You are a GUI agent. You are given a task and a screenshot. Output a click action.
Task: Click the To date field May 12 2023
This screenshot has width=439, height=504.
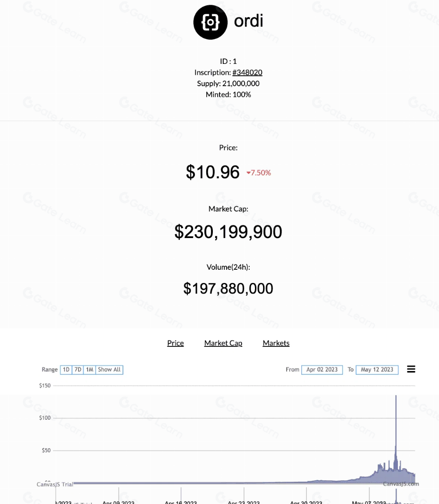point(377,370)
